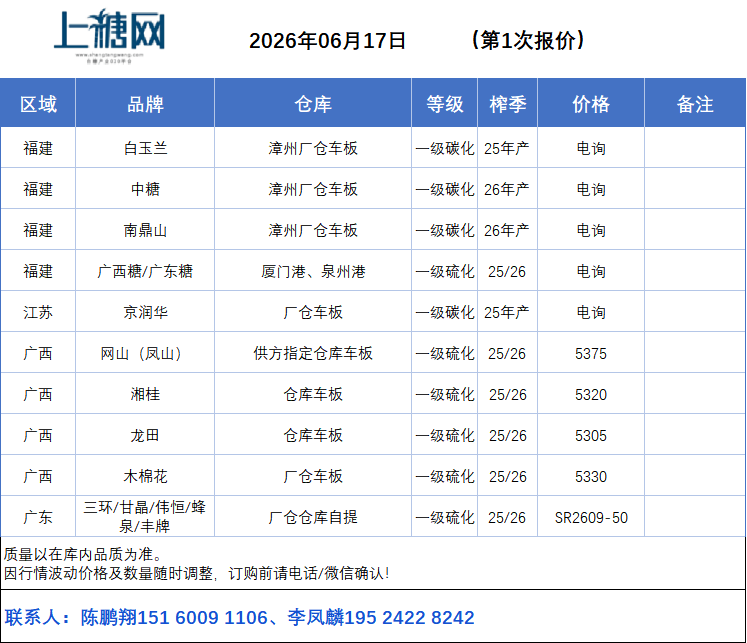
Task: Click the price 5305
Action: pyautogui.click(x=591, y=435)
